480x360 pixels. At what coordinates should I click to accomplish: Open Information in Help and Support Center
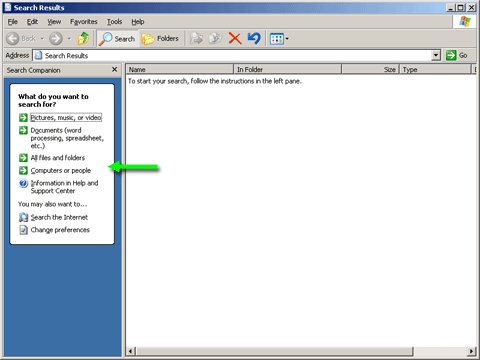click(x=64, y=187)
